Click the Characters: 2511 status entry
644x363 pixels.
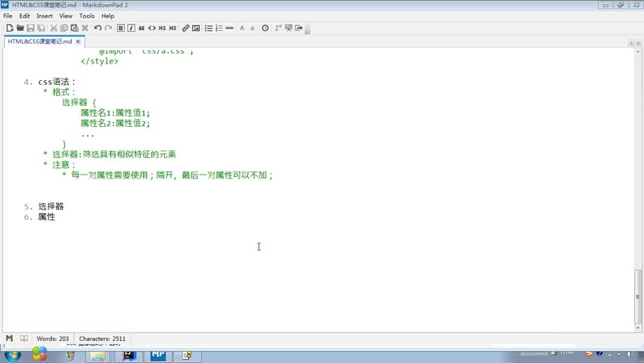coord(102,339)
